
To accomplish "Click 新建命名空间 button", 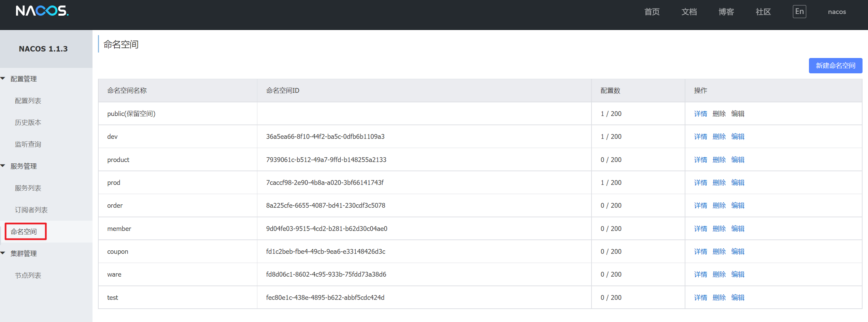I will [836, 65].
